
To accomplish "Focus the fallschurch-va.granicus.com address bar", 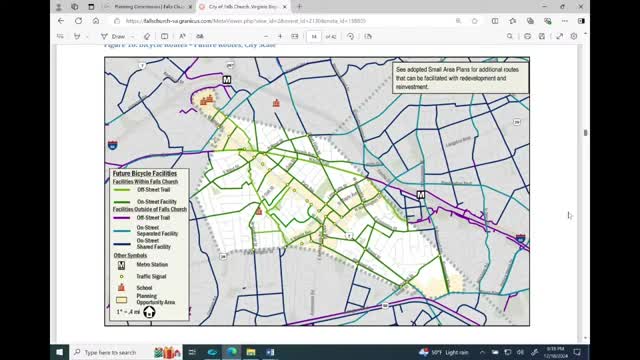I will [245, 21].
